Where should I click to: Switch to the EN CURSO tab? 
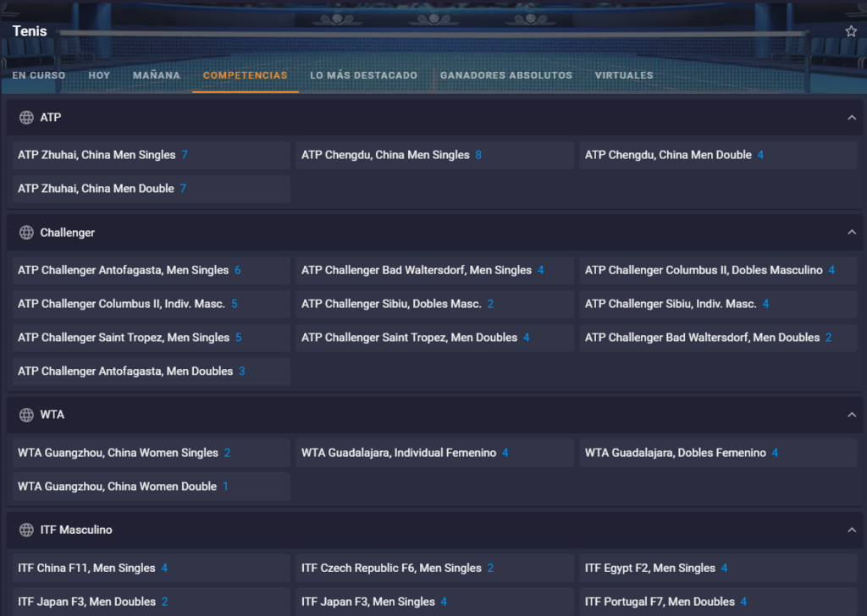coord(39,75)
